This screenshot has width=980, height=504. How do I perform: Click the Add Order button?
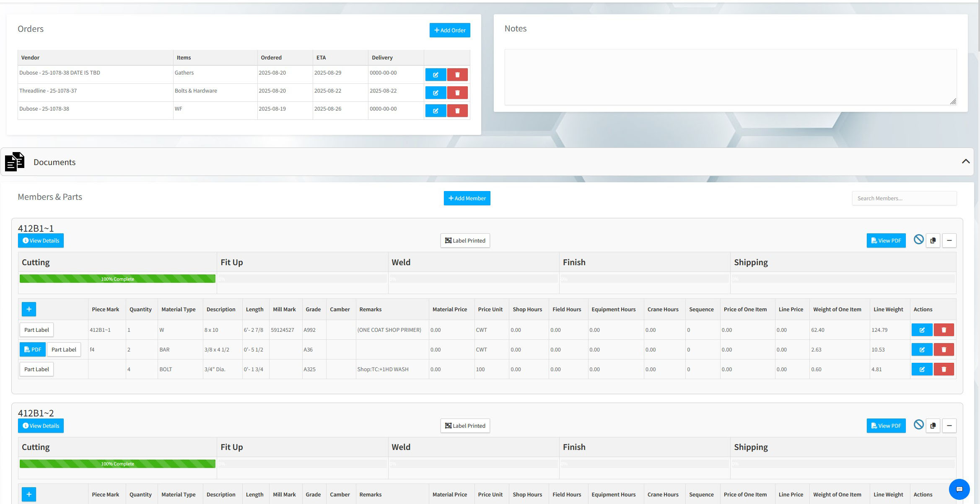[x=450, y=30]
